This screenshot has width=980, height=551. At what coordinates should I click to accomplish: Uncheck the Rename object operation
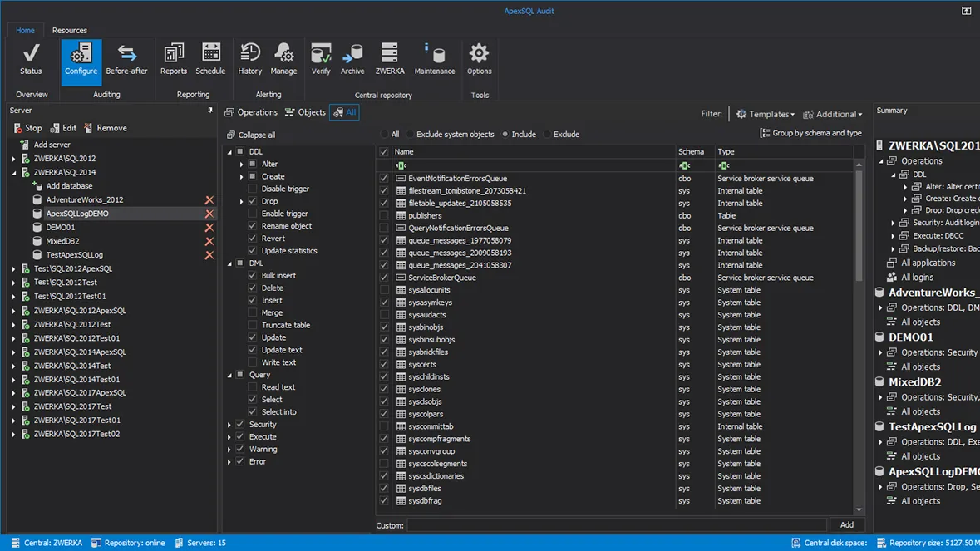click(x=253, y=226)
